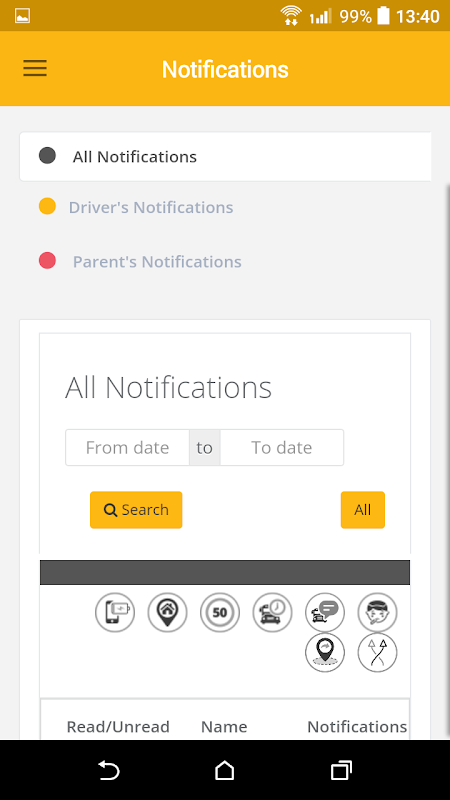Filter by route change arrows icon
The image size is (450, 800).
click(378, 653)
